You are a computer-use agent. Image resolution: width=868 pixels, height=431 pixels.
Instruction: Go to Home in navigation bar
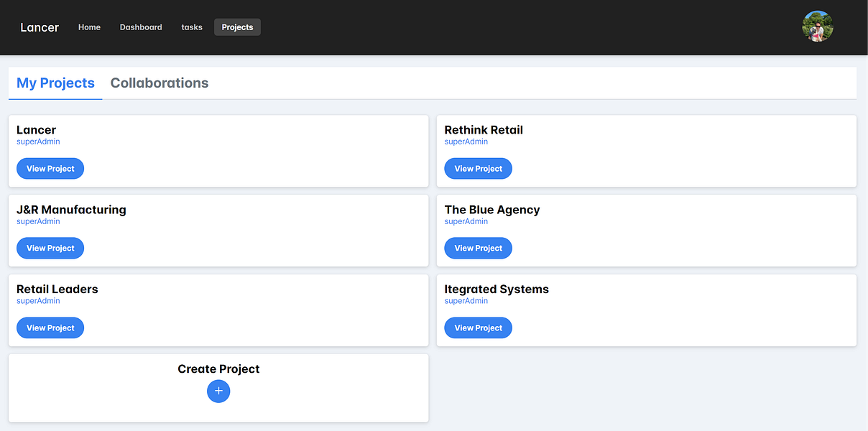click(89, 27)
